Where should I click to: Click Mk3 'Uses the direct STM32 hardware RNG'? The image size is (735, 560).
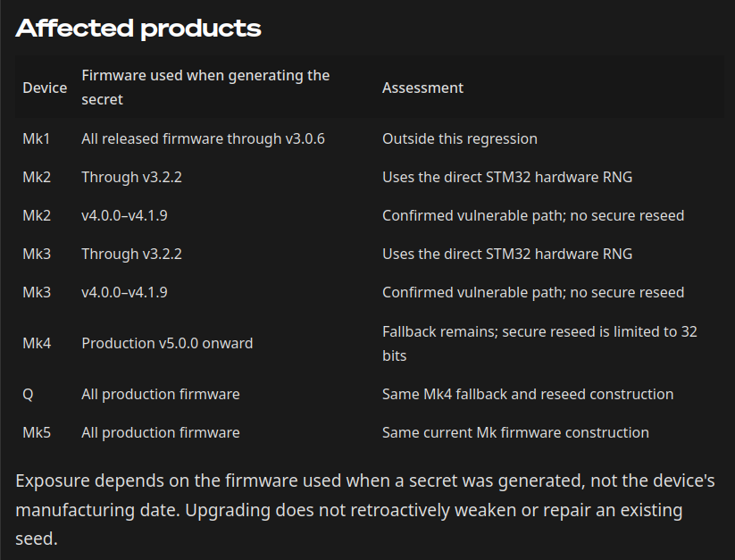(507, 254)
